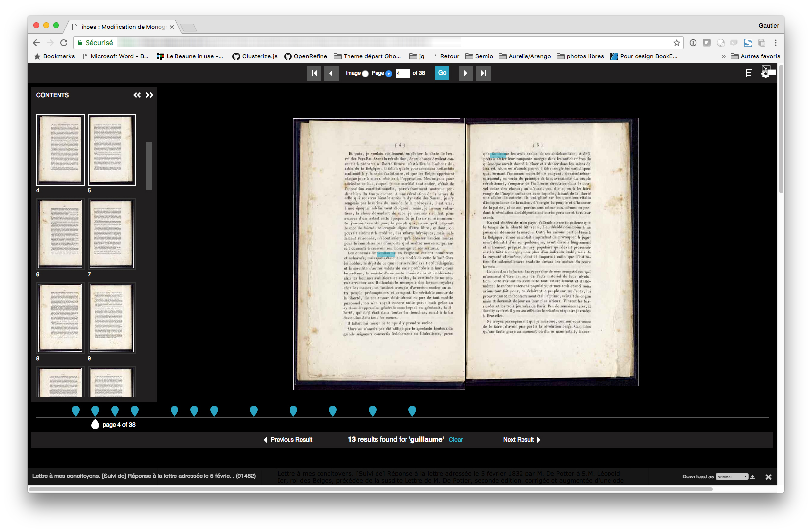
Task: Open the viewer settings gear
Action: pyautogui.click(x=766, y=73)
